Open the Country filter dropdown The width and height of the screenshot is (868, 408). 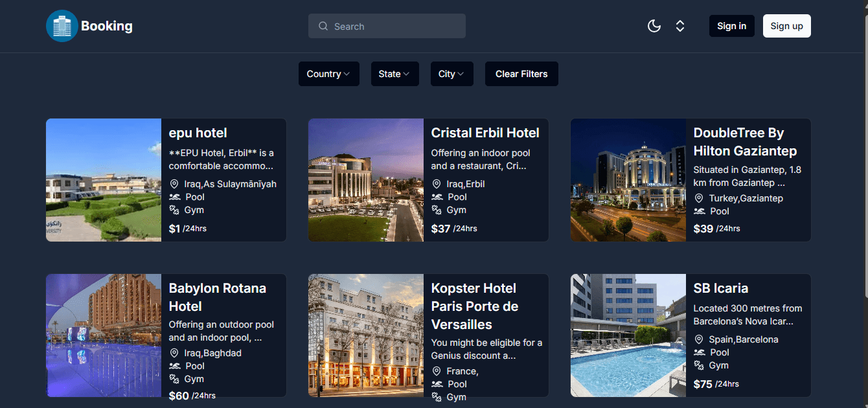(328, 74)
